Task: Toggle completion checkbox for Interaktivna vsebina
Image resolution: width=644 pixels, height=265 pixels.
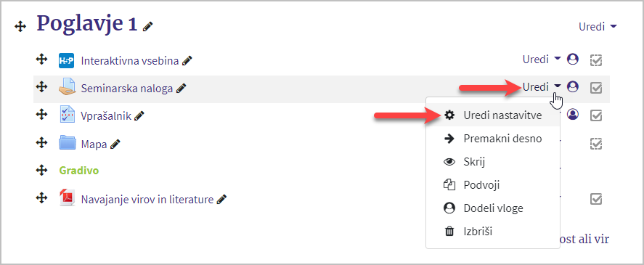Action: [596, 60]
